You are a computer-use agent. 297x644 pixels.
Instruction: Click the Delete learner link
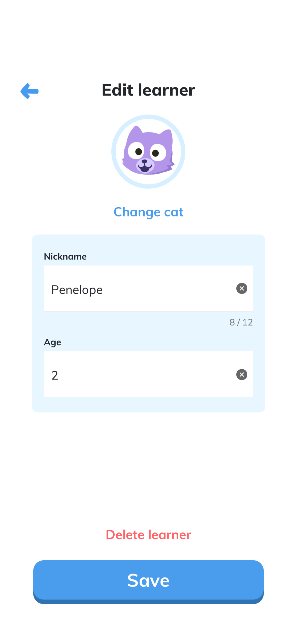click(148, 534)
